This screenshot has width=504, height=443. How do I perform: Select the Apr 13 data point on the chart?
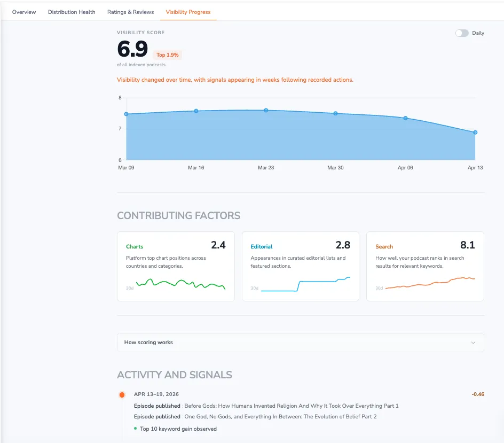475,132
